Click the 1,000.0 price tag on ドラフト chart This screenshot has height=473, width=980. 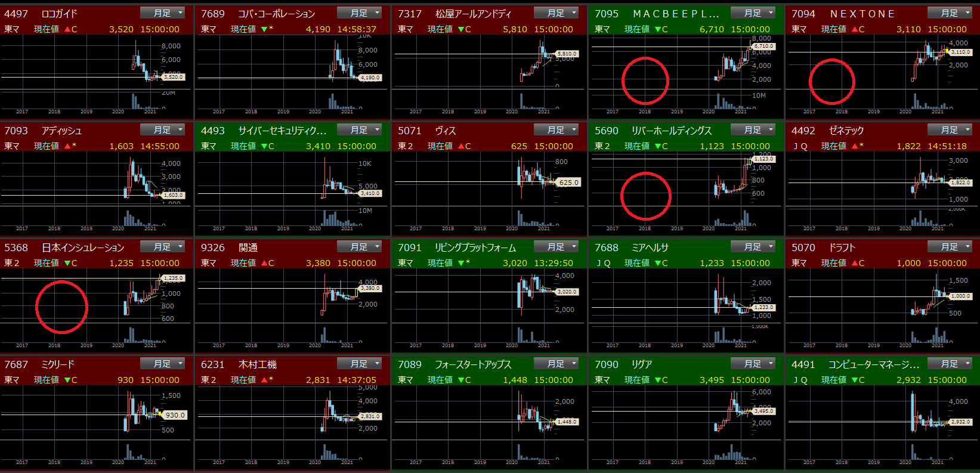click(960, 296)
